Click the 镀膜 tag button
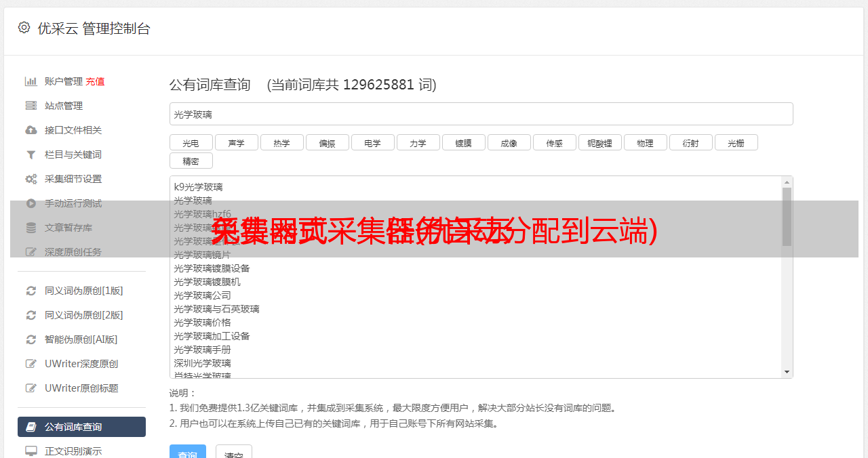The image size is (868, 458). coord(463,143)
